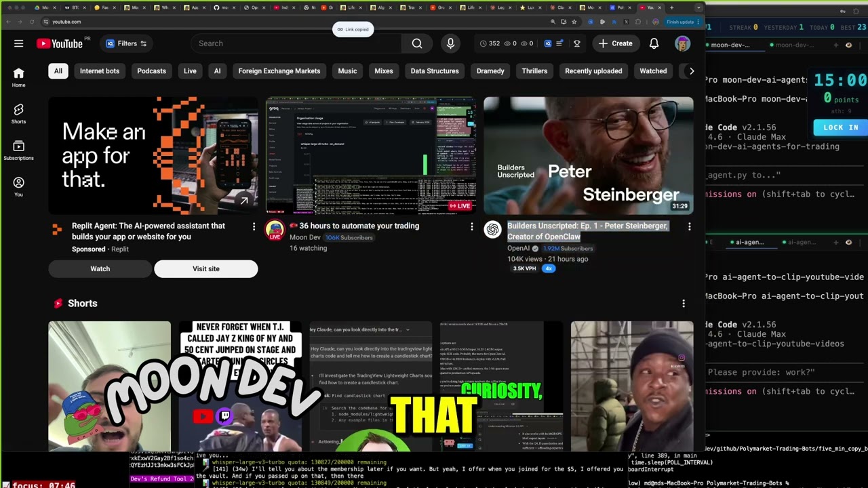Click the trophy icon in YouTube header
Image resolution: width=868 pixels, height=488 pixels.
coord(577,43)
